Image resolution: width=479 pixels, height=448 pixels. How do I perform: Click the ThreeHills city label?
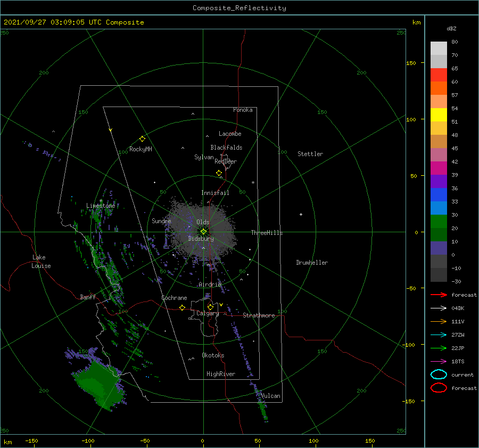coord(267,233)
